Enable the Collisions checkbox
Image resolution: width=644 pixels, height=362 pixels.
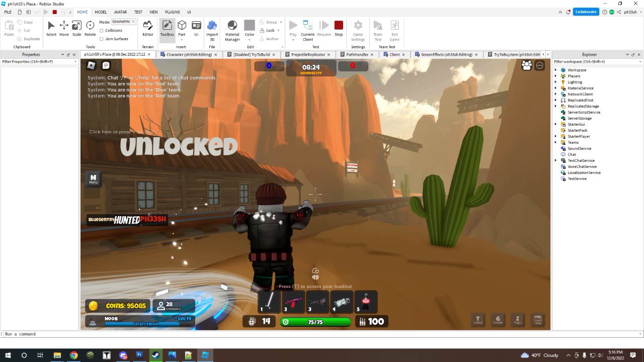point(102,30)
